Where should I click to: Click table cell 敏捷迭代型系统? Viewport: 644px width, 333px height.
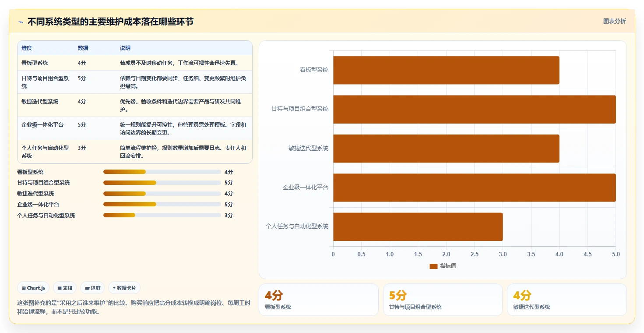pyautogui.click(x=40, y=102)
